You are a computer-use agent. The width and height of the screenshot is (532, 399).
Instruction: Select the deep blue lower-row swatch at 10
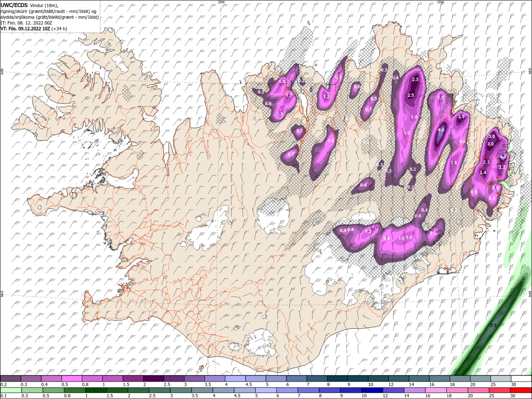click(x=371, y=390)
